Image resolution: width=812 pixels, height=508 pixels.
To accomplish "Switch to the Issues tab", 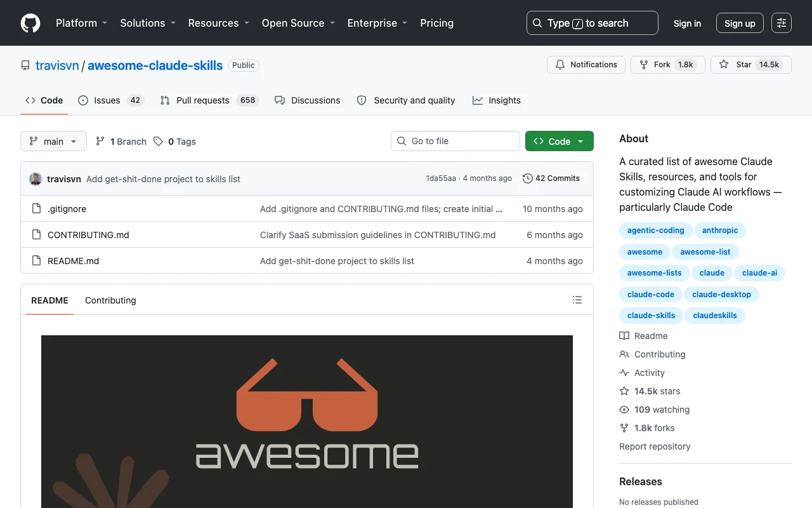I will tap(111, 100).
